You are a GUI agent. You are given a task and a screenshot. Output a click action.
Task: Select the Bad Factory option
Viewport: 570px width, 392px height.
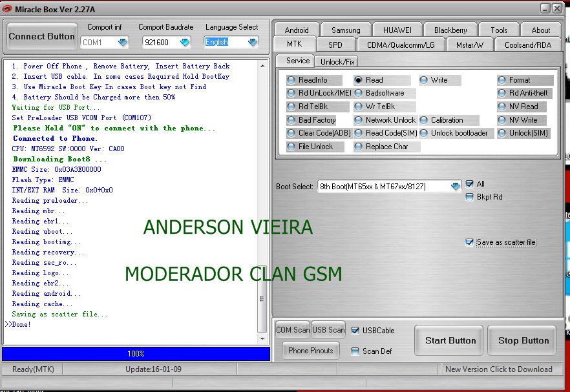[x=311, y=120]
